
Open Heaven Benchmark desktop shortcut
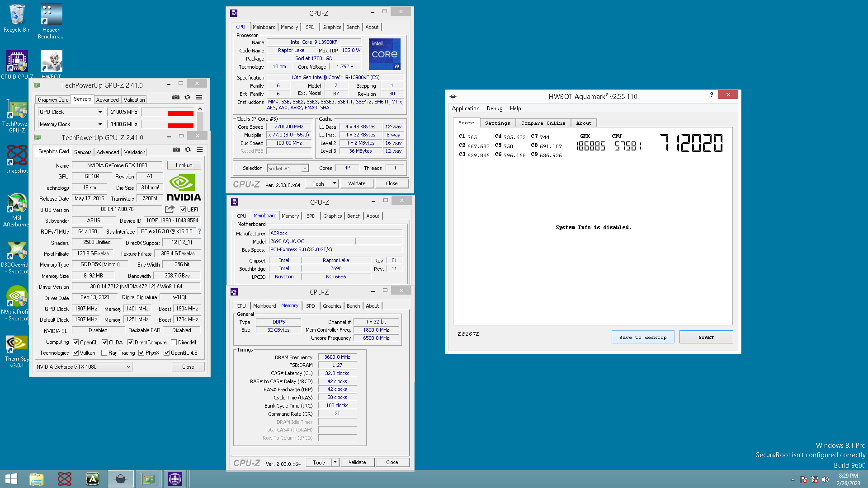point(51,22)
